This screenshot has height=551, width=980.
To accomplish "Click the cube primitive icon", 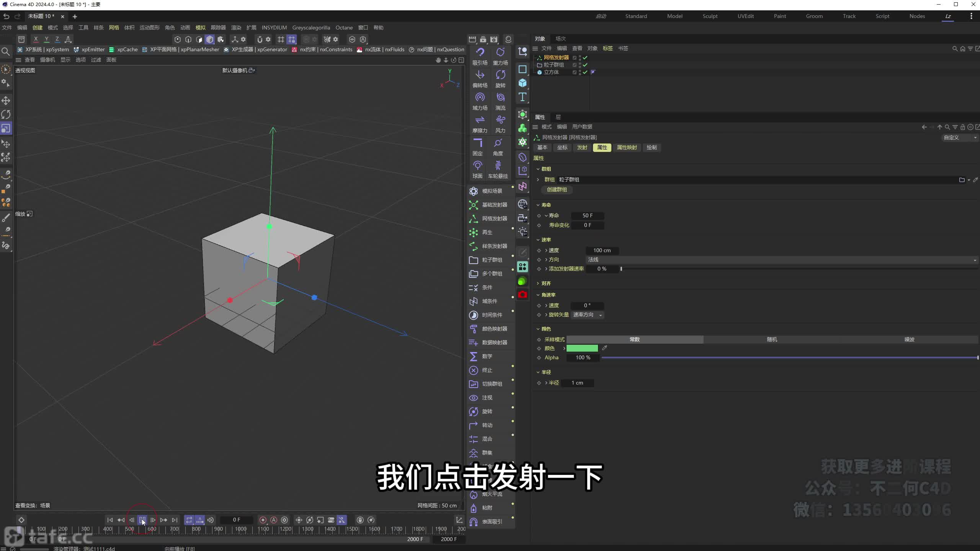I will tap(523, 83).
